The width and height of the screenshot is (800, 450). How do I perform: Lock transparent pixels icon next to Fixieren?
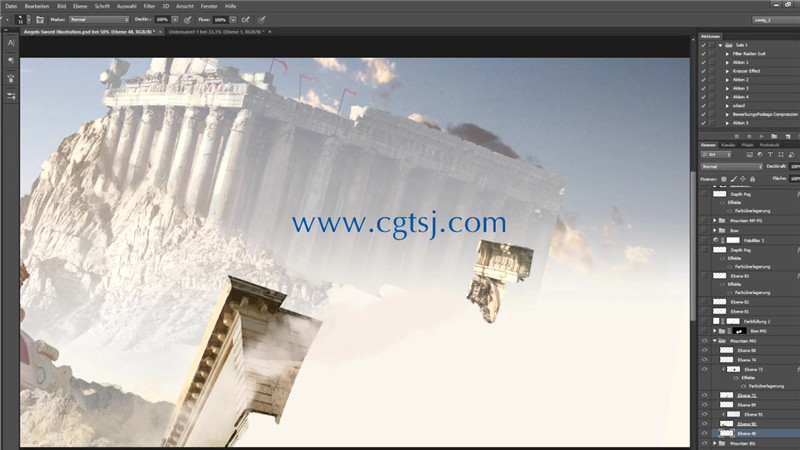point(723,179)
